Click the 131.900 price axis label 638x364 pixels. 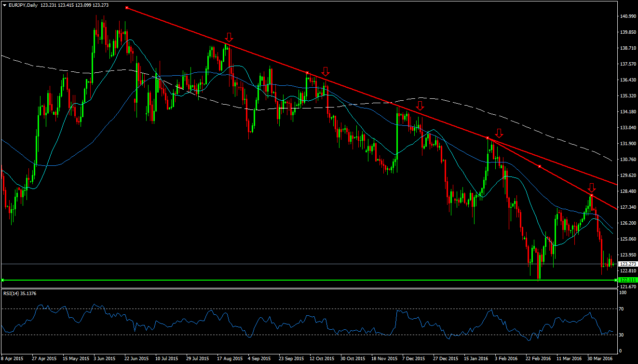point(627,143)
